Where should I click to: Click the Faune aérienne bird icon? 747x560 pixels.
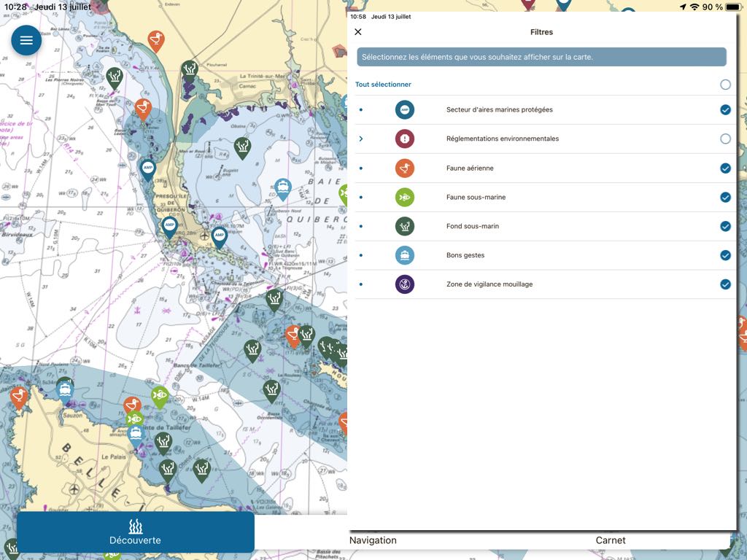(404, 168)
